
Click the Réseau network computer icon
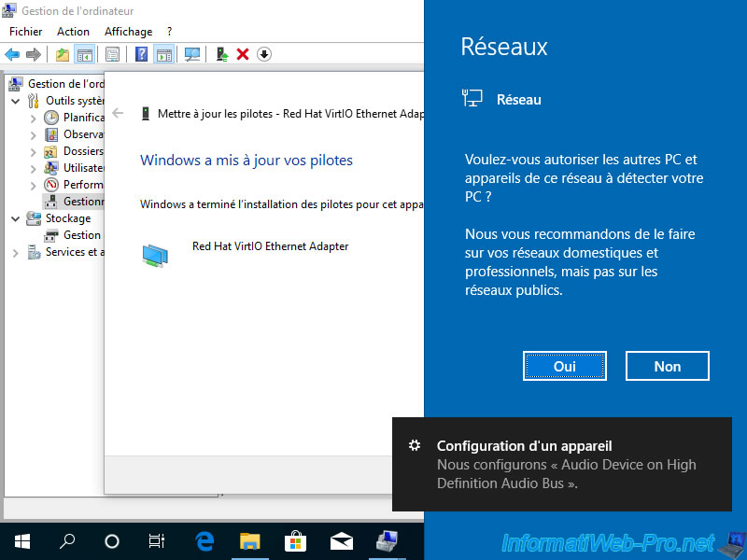coord(472,98)
